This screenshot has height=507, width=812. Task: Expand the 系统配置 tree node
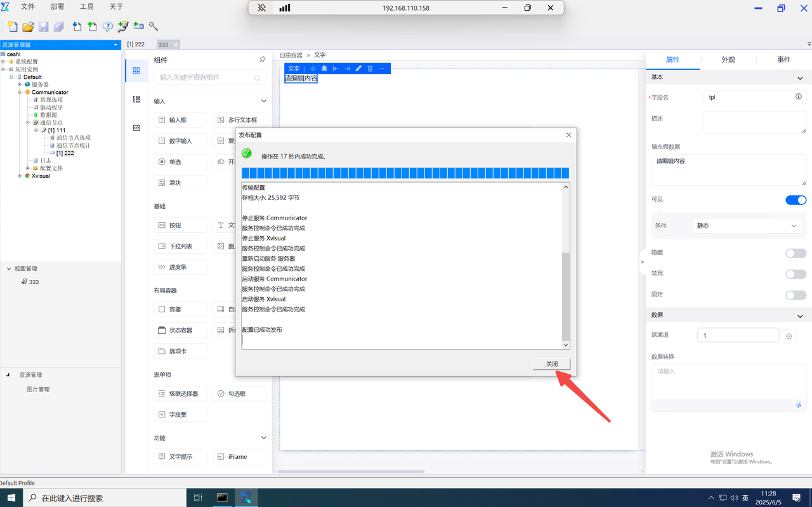tap(3, 62)
